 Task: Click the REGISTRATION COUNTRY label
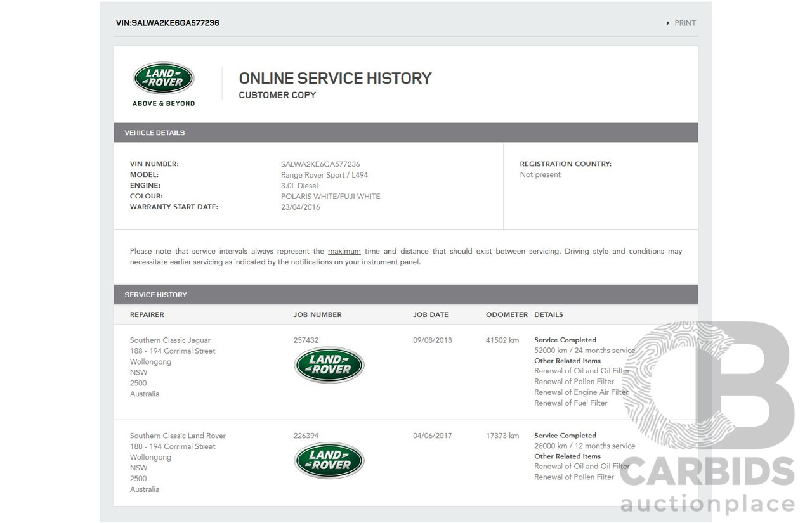click(566, 164)
